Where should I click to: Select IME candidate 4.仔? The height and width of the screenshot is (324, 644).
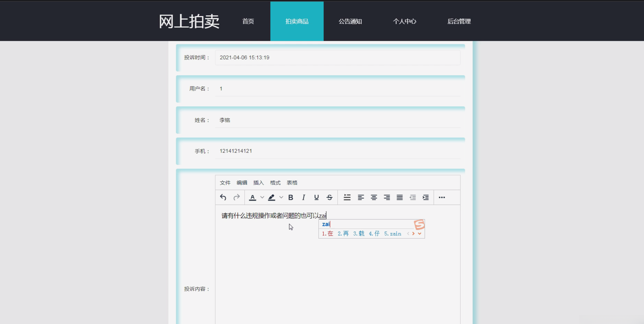point(374,234)
